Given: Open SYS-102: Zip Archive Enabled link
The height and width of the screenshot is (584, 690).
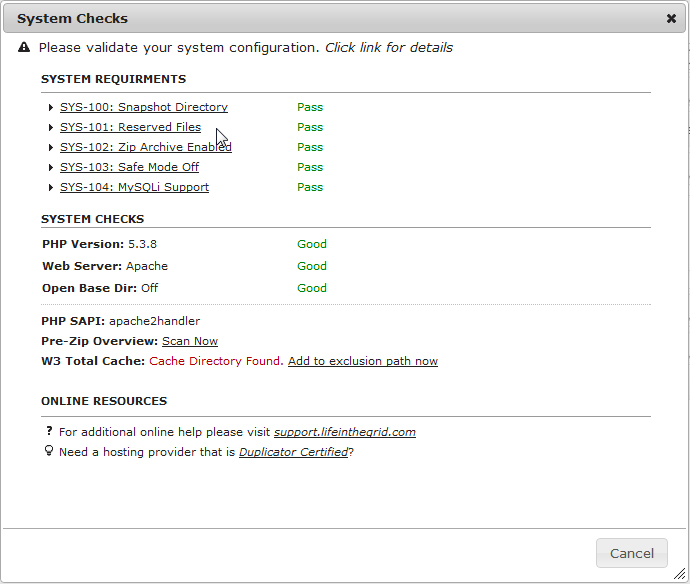Looking at the screenshot, I should tap(146, 147).
